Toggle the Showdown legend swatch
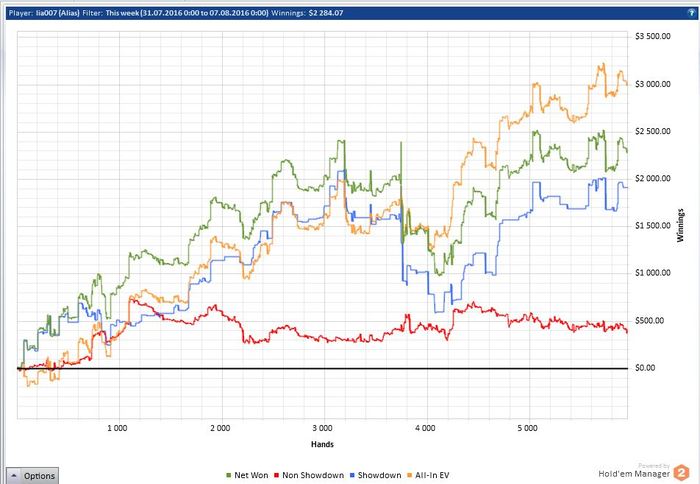 pos(352,476)
